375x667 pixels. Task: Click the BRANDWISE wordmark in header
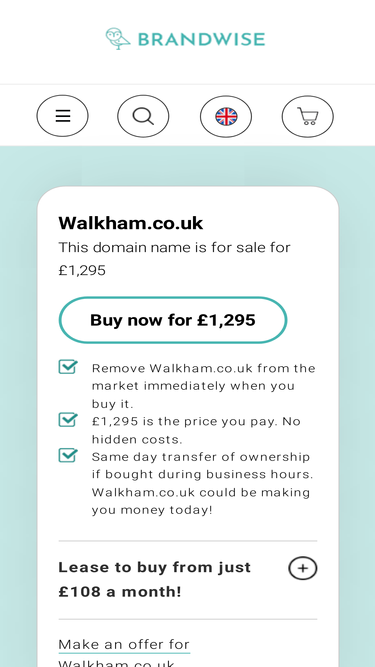pyautogui.click(x=201, y=40)
